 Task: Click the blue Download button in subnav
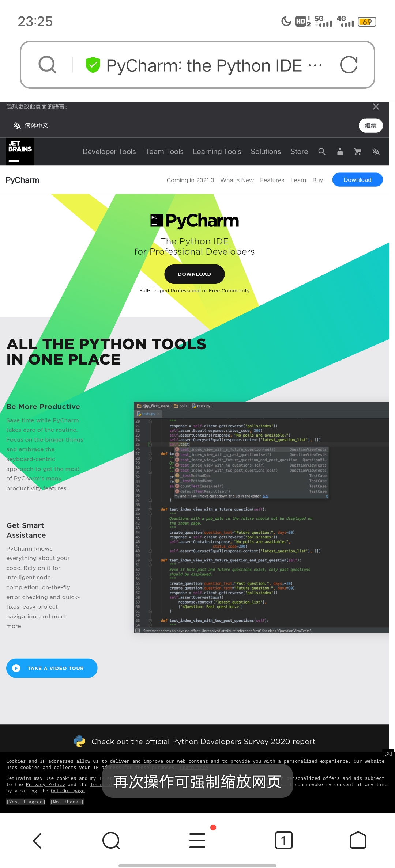click(x=357, y=180)
